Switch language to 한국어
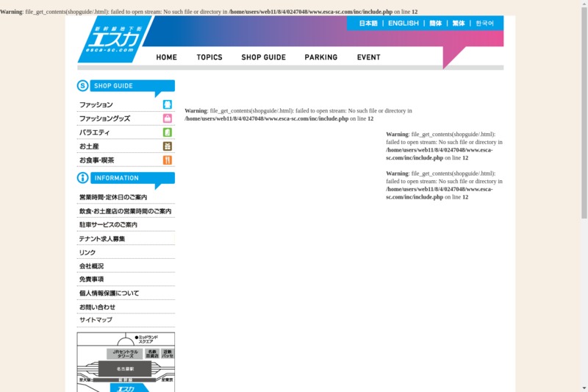 [484, 24]
